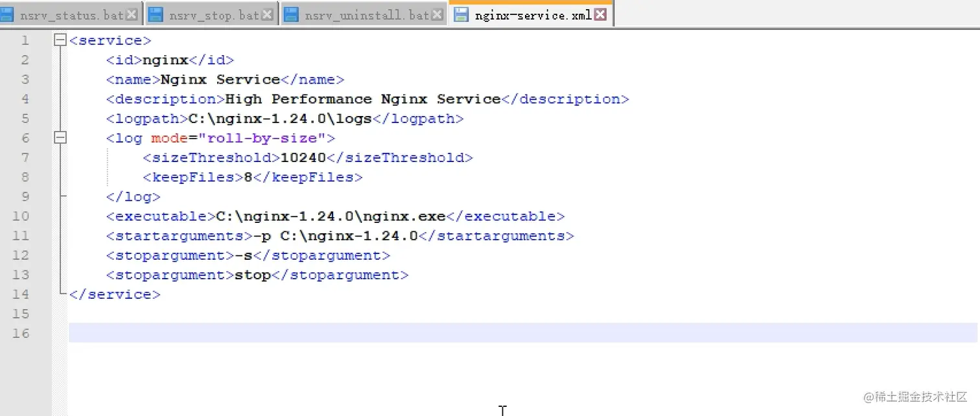The height and width of the screenshot is (416, 980).
Task: Select the nginx-service.xml tab
Action: coord(531,14)
